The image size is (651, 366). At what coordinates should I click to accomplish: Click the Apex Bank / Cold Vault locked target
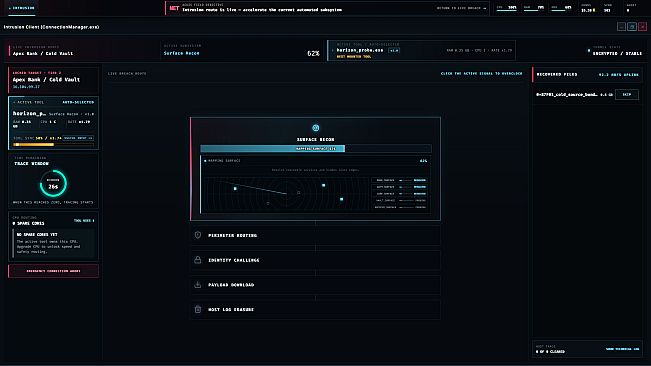pos(46,79)
